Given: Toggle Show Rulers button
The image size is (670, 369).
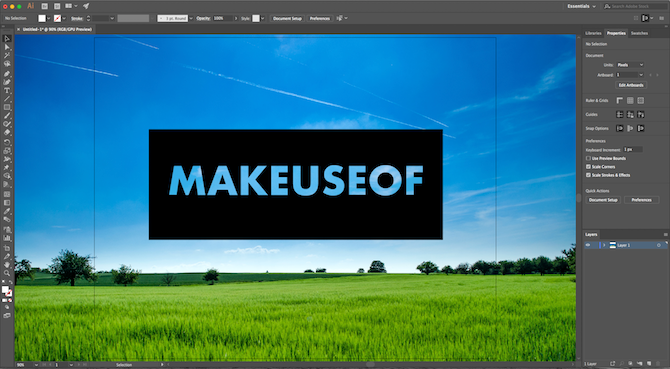Looking at the screenshot, I should click(x=620, y=101).
